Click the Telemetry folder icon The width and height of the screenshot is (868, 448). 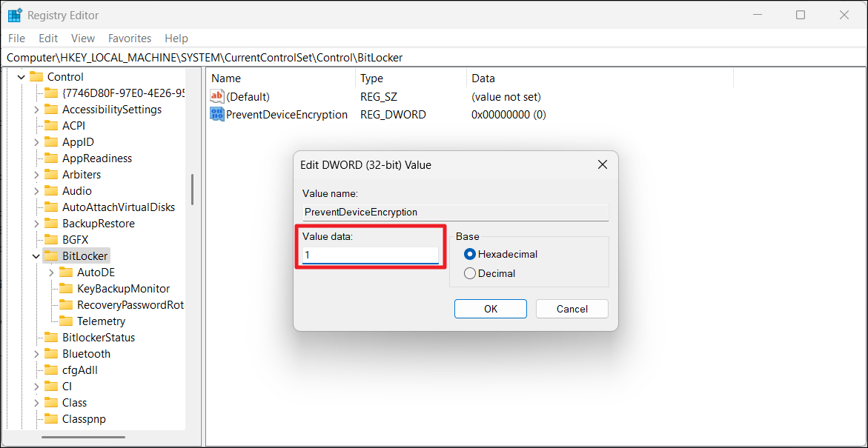pos(67,321)
